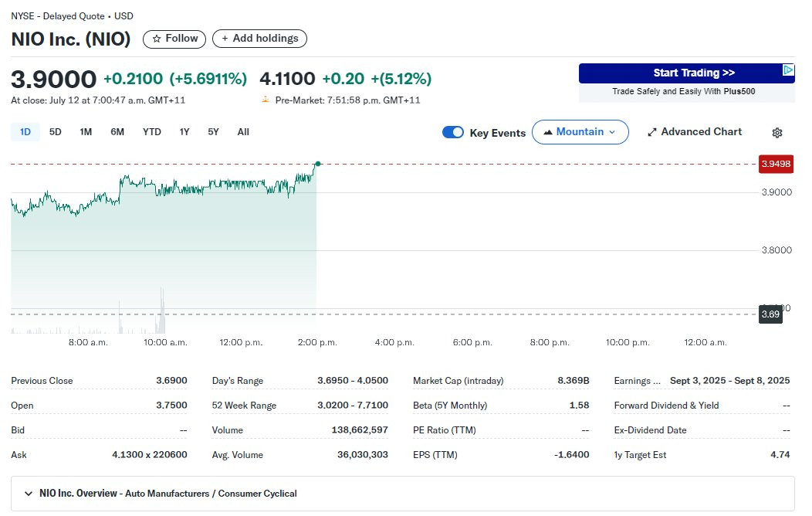812x516 pixels.
Task: Choose the 6M chart range
Action: coord(117,132)
